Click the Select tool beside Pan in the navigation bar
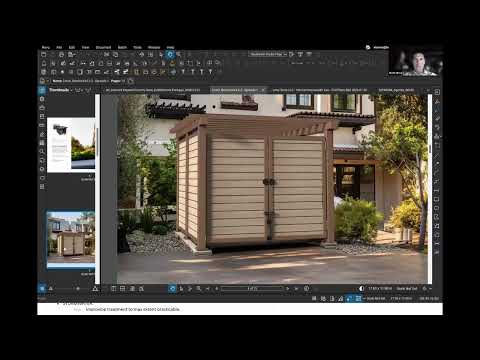Screen dimensions: 480x360 [x=181, y=289]
